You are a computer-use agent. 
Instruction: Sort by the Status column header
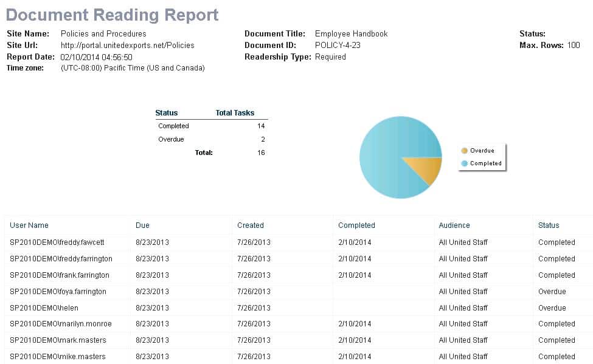(548, 225)
